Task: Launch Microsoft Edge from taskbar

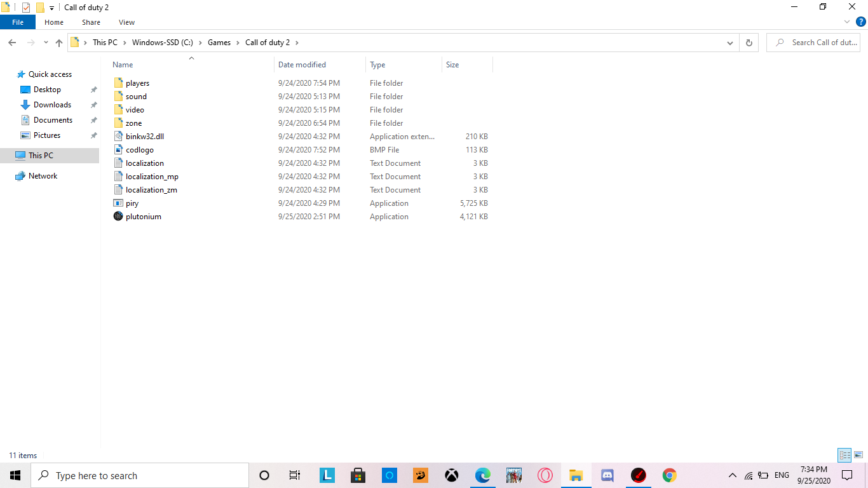Action: pos(483,475)
